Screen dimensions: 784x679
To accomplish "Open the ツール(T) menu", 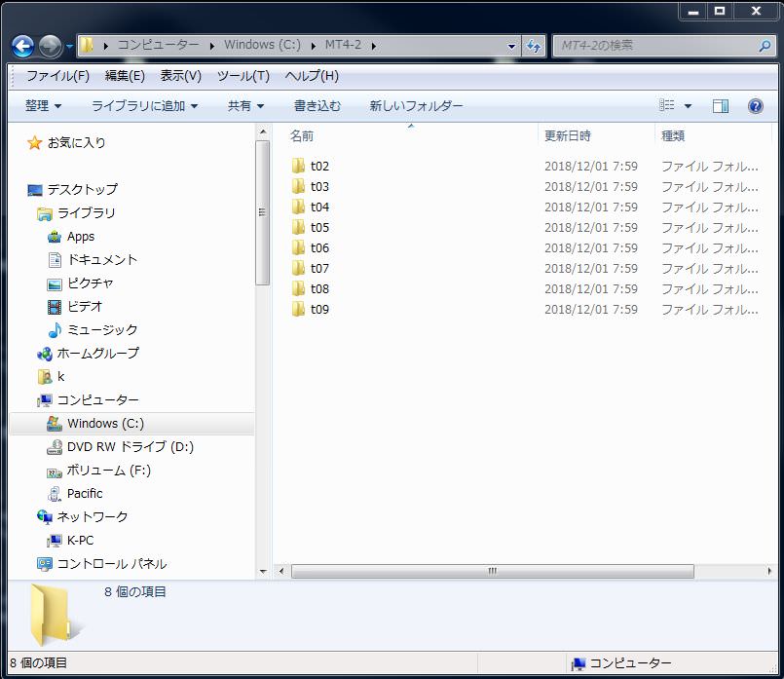I will click(x=243, y=76).
